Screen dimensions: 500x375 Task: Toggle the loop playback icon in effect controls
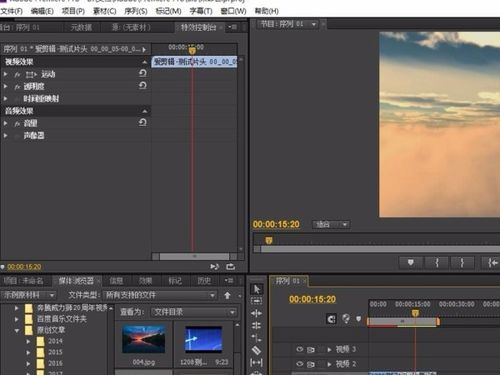tap(231, 267)
